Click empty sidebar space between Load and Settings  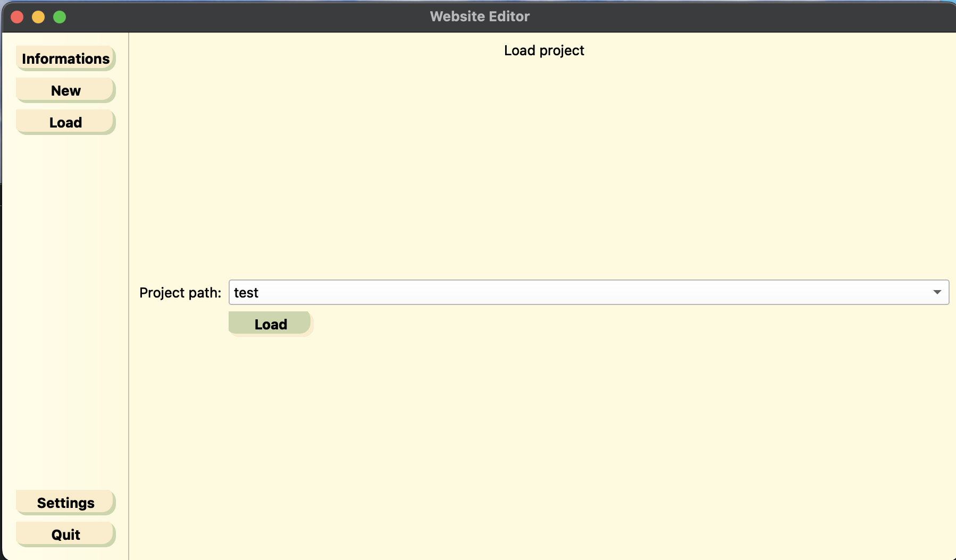[x=65, y=308]
